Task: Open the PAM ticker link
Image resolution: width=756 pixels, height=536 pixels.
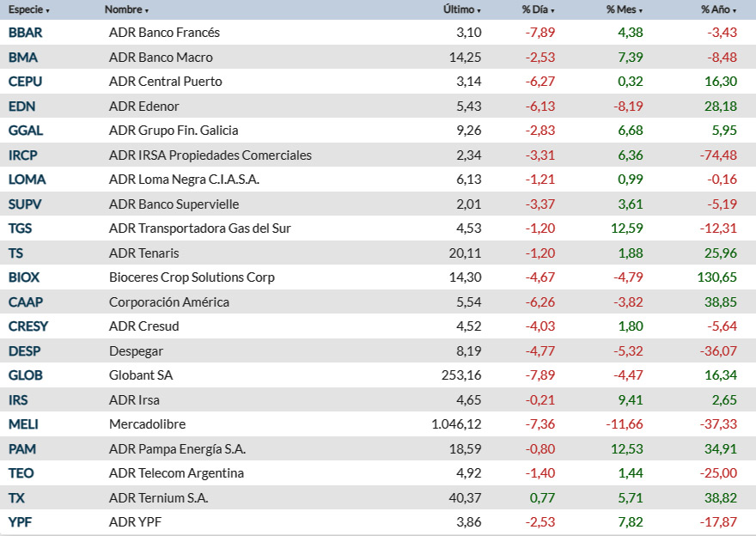Action: pyautogui.click(x=22, y=449)
